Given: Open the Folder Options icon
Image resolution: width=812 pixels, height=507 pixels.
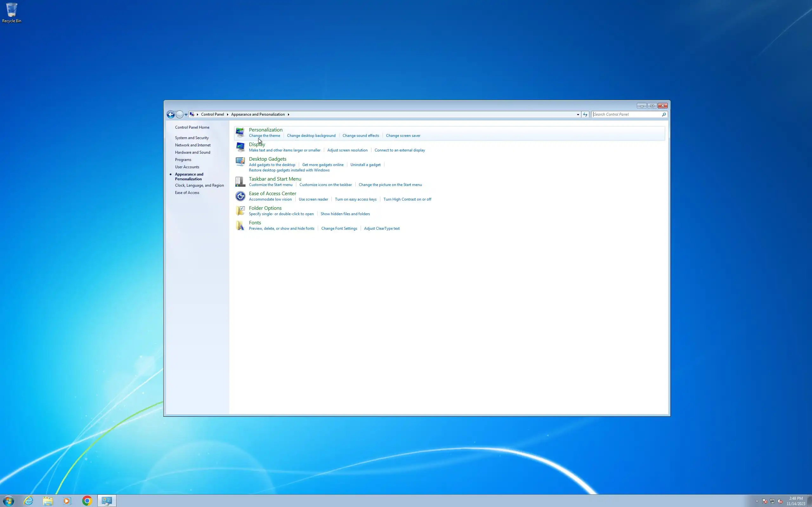Looking at the screenshot, I should coord(240,211).
